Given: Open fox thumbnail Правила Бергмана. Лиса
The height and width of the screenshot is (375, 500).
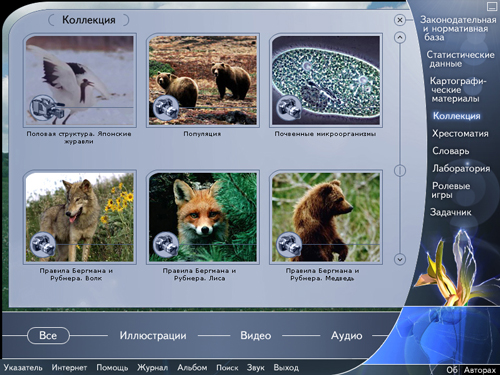Looking at the screenshot, I should coord(203,217).
